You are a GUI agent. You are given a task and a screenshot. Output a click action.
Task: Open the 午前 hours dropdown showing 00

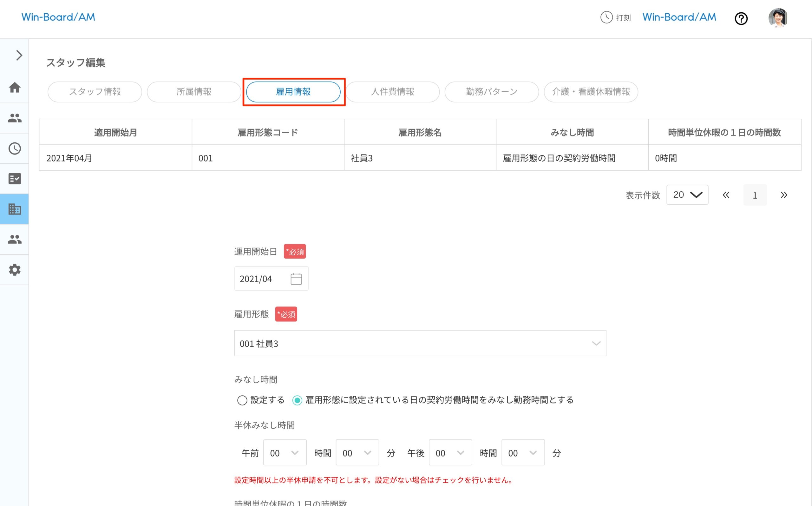pos(285,453)
